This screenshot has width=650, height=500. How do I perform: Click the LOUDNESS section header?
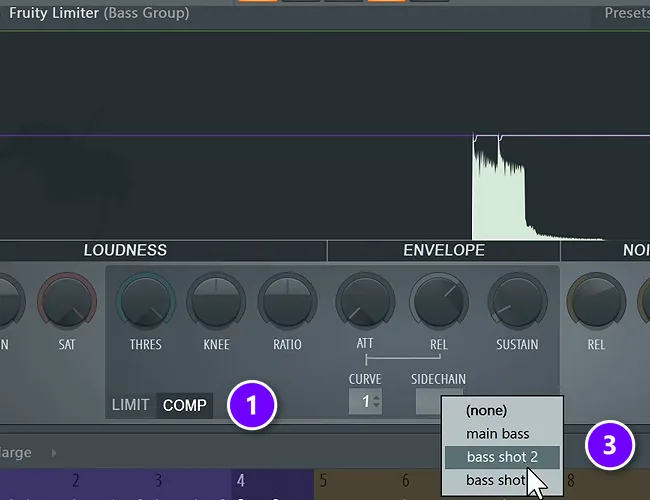click(x=125, y=250)
